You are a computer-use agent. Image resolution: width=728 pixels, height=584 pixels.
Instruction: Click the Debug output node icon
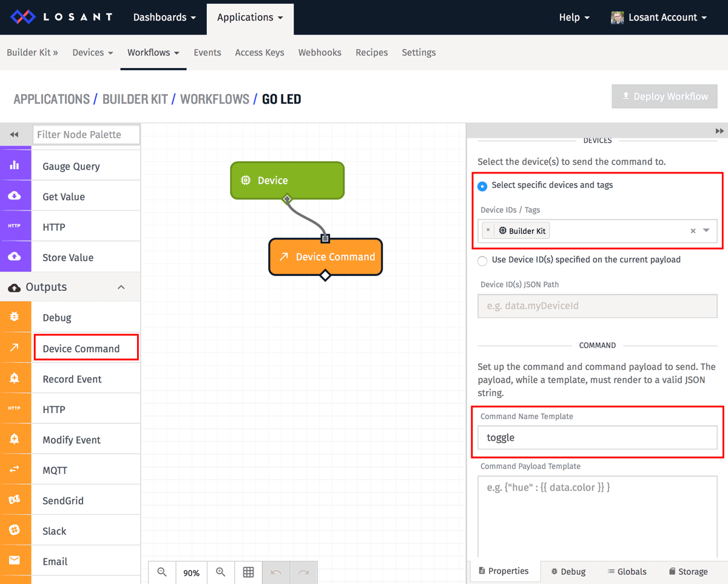click(15, 317)
